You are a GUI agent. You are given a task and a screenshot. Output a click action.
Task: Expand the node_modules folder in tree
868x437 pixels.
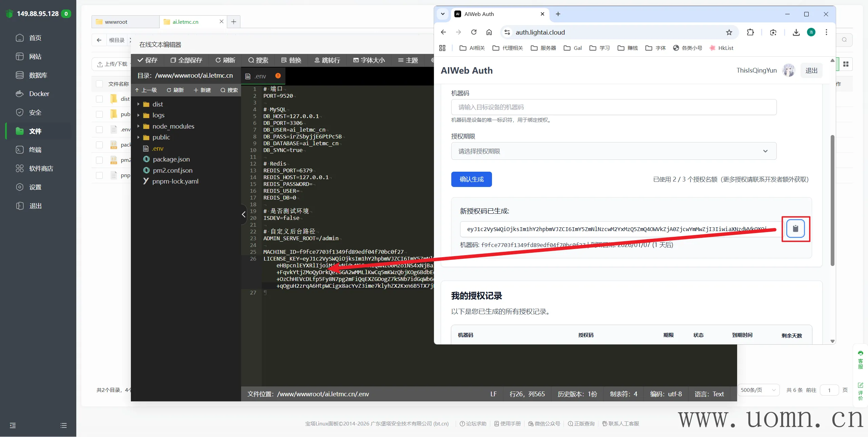pyautogui.click(x=138, y=126)
